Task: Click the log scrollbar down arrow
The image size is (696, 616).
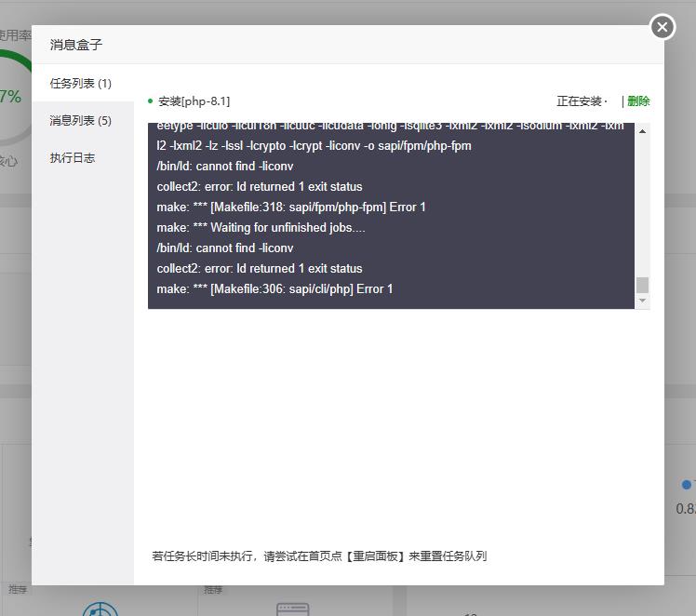Action: (x=642, y=301)
